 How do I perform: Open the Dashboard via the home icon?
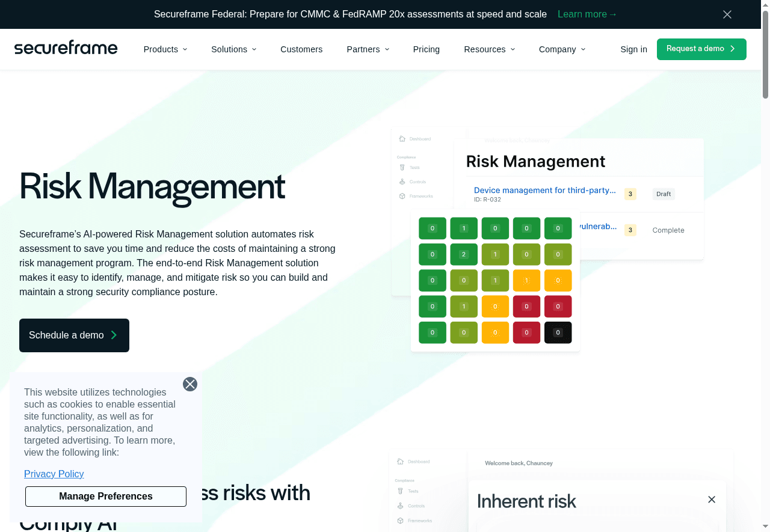[402, 138]
